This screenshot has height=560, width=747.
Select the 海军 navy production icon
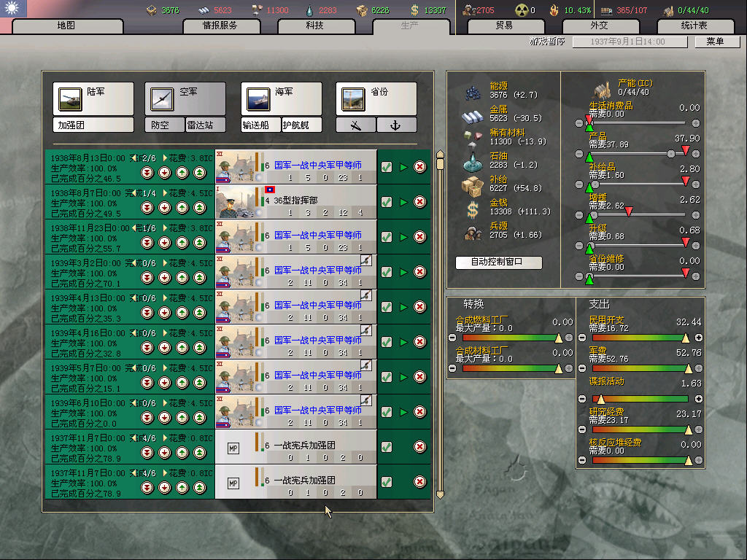click(x=258, y=98)
